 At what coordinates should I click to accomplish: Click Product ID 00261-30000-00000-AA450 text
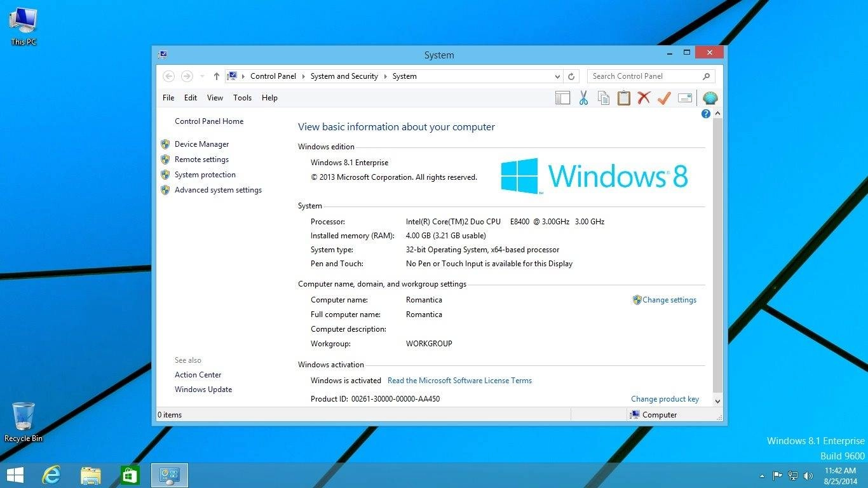click(x=375, y=399)
